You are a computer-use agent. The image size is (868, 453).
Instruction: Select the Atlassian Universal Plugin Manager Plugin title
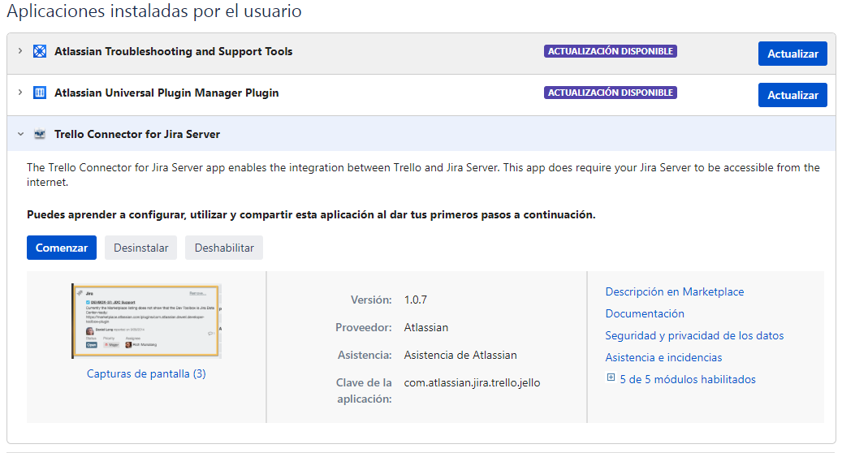click(x=166, y=93)
